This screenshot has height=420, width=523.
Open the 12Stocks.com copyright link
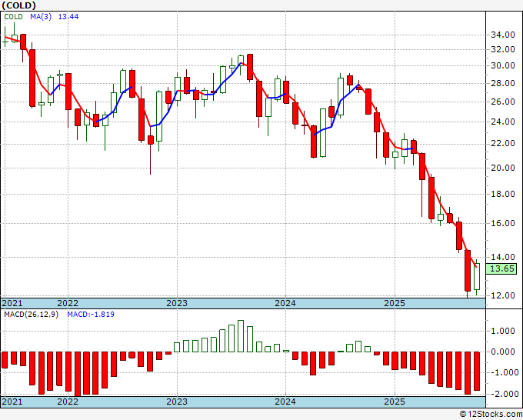491,415
